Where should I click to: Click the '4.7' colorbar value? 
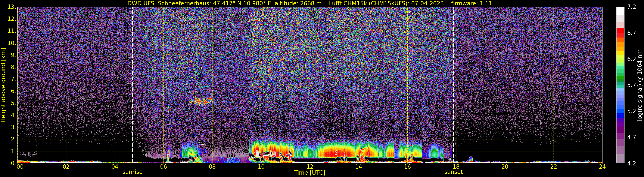(x=632, y=137)
